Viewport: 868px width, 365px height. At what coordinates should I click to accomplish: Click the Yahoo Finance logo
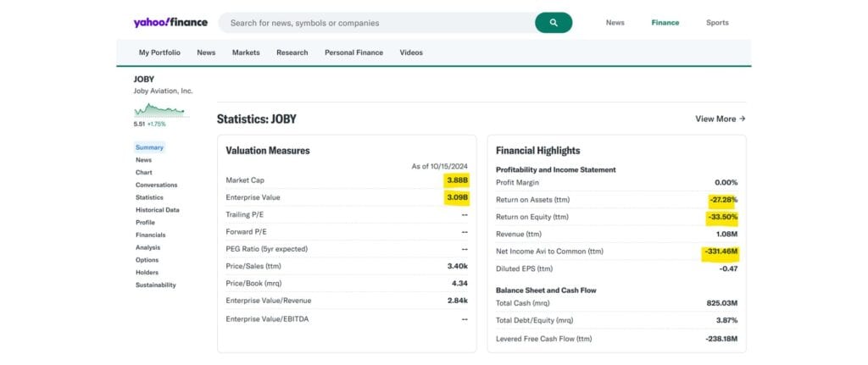[170, 23]
